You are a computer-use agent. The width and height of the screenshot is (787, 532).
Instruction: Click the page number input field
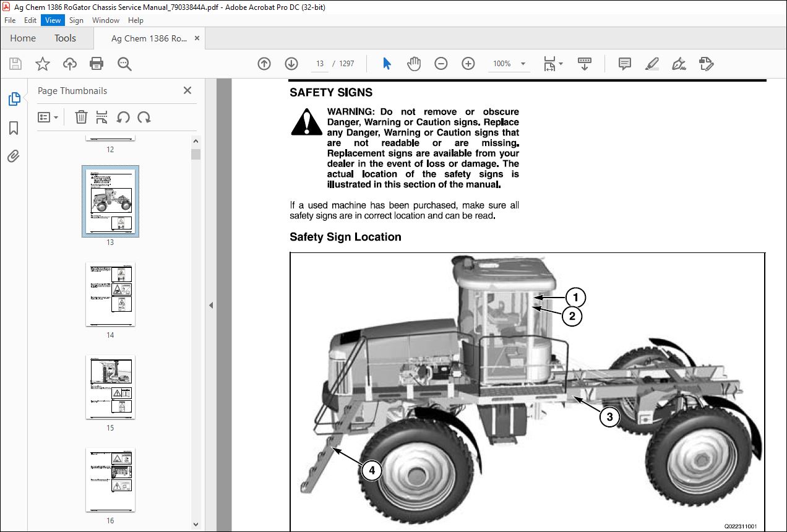point(320,64)
